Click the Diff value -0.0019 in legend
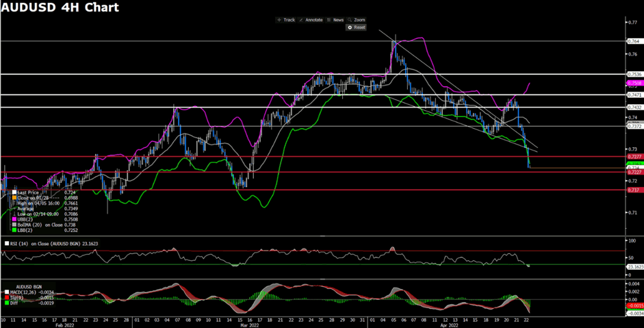Viewport: 644px width, 328px height. tap(47, 303)
